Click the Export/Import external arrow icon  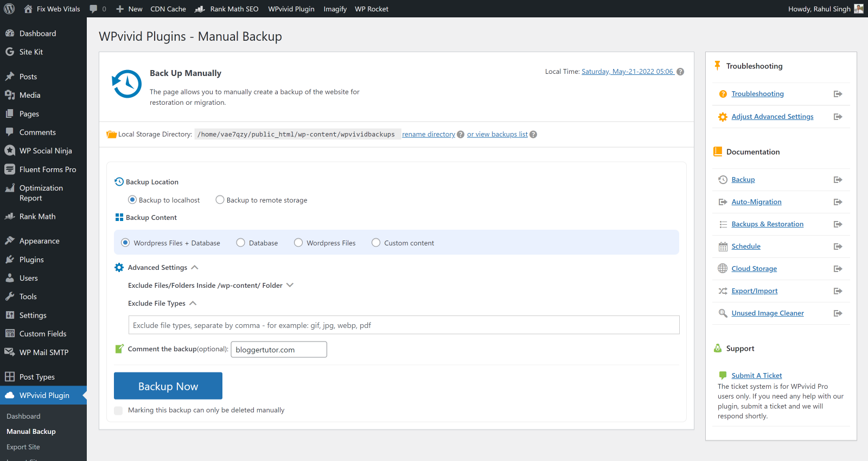coord(838,291)
